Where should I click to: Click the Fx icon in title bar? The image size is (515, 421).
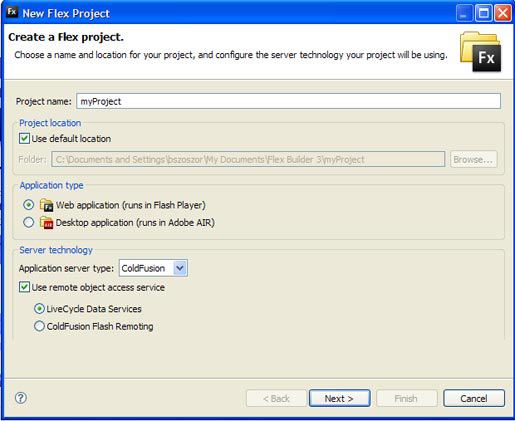(12, 12)
